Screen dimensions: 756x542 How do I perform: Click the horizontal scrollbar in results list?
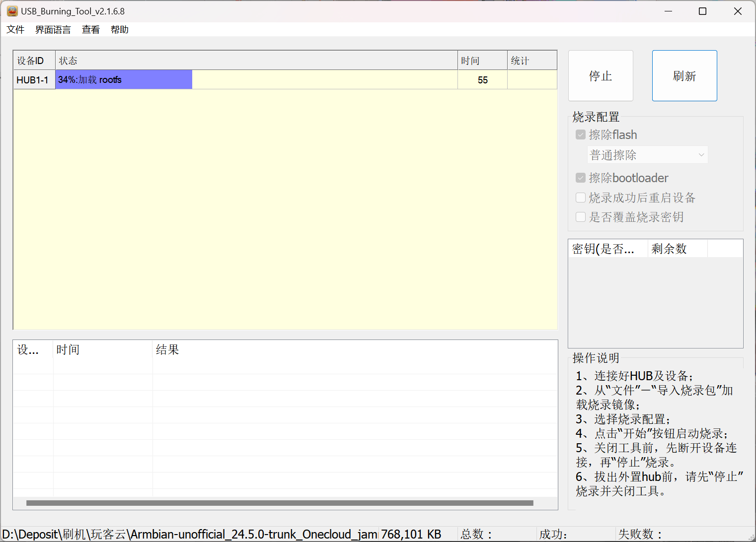279,503
